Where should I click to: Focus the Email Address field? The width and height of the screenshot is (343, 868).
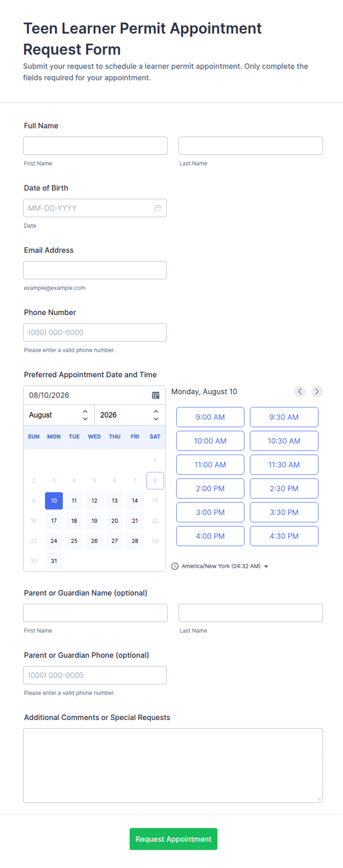(95, 270)
